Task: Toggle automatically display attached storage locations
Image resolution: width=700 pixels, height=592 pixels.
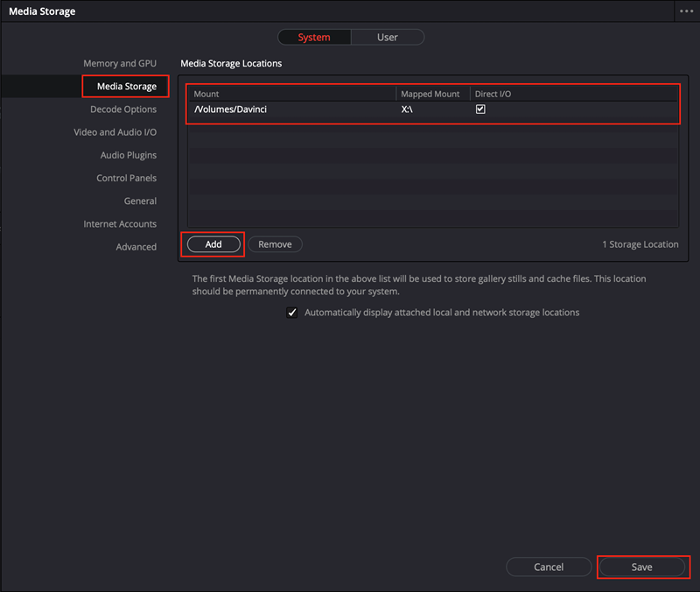Action: (292, 313)
